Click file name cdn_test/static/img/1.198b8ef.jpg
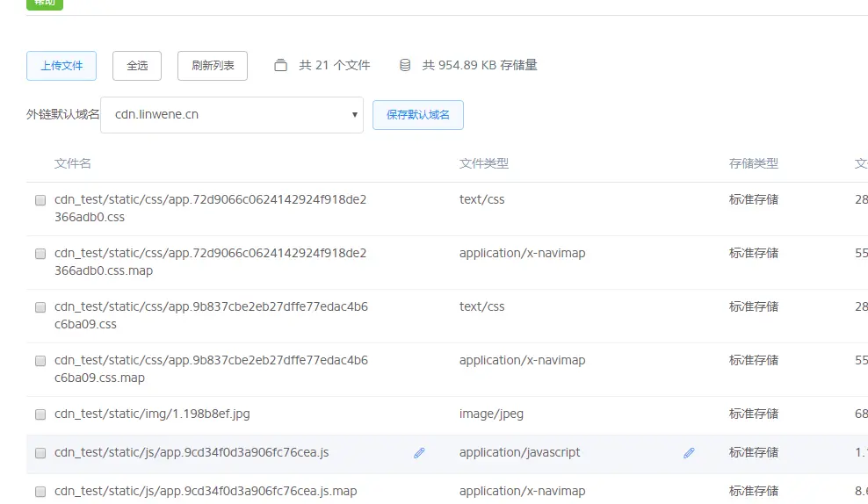Screen dimensions: 868x504 click(x=152, y=414)
